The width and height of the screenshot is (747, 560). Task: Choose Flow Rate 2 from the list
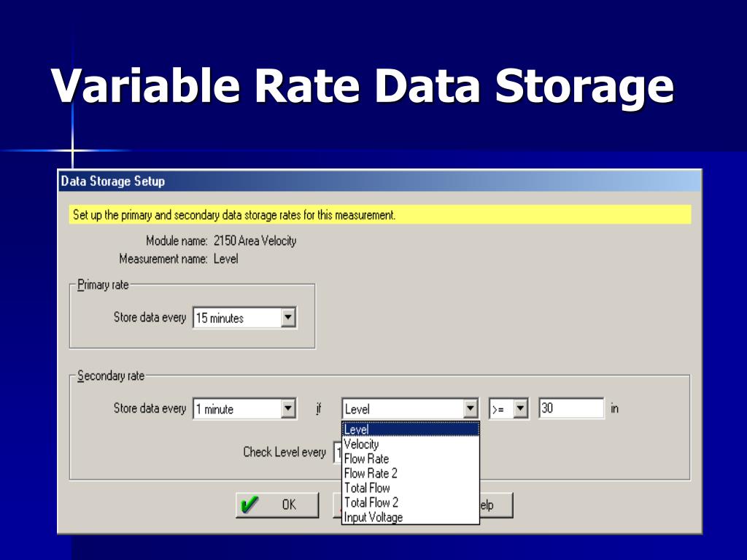411,473
